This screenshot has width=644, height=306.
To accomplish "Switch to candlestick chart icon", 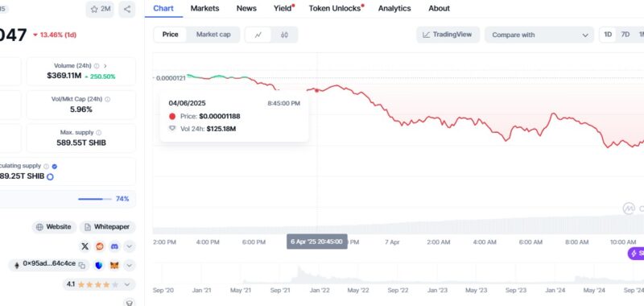I will [284, 35].
